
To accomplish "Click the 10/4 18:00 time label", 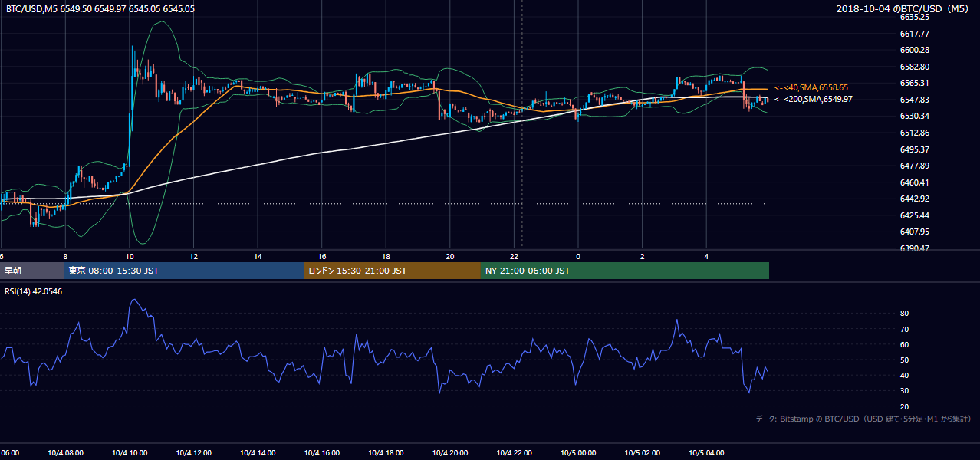I will tap(386, 453).
